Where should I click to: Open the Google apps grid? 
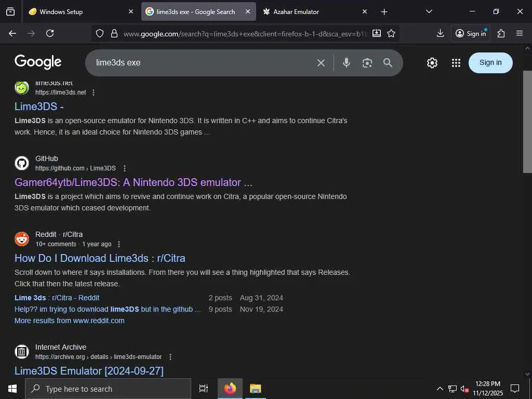[x=456, y=63]
